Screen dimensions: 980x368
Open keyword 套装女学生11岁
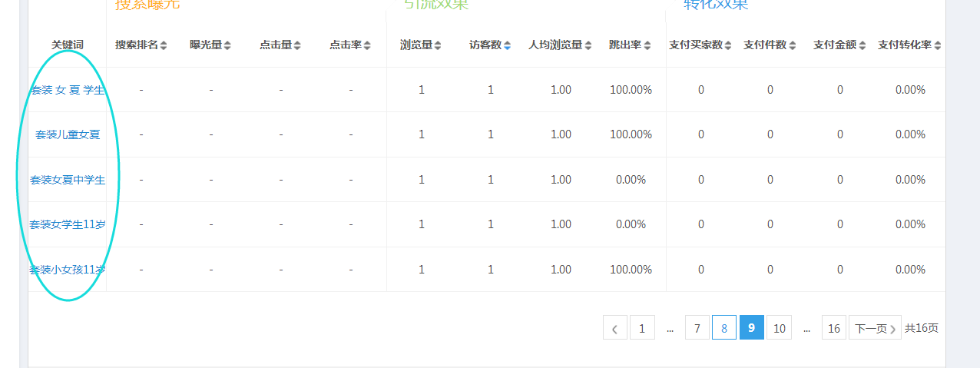tap(68, 224)
